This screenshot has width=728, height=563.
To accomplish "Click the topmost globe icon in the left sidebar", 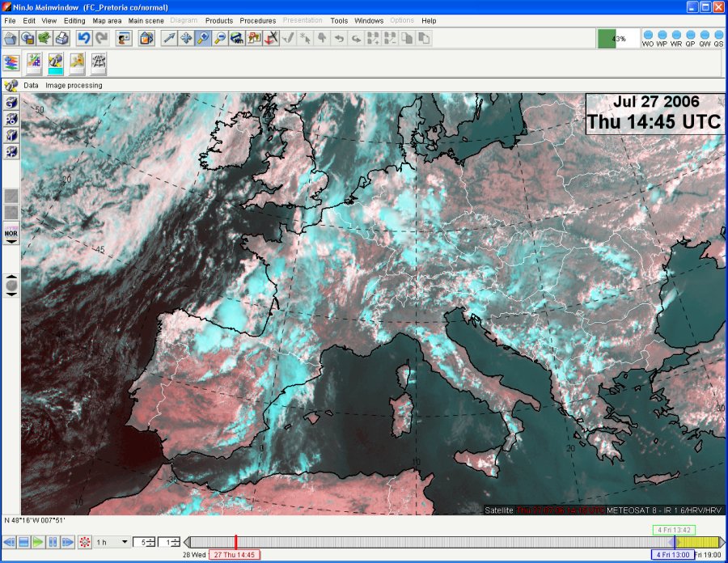I will tap(11, 103).
